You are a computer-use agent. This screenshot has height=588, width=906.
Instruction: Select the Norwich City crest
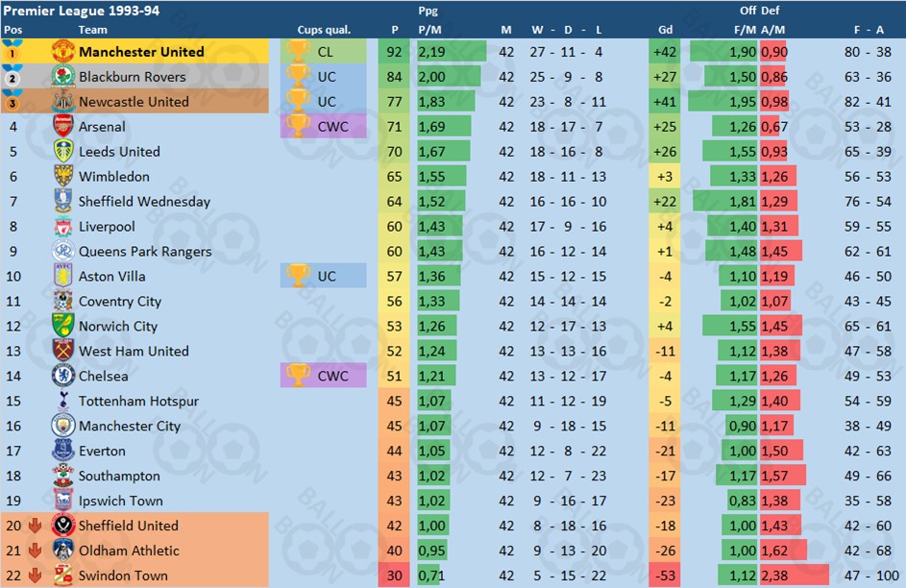pos(63,326)
